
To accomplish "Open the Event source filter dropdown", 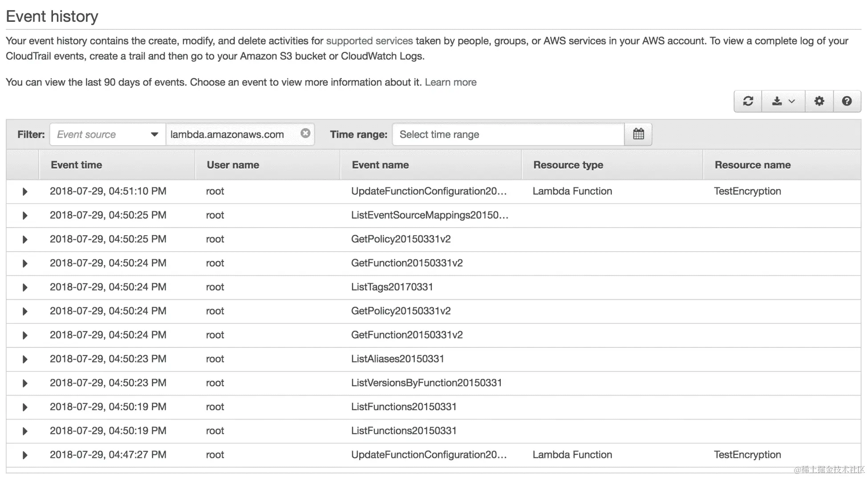I will [x=108, y=135].
